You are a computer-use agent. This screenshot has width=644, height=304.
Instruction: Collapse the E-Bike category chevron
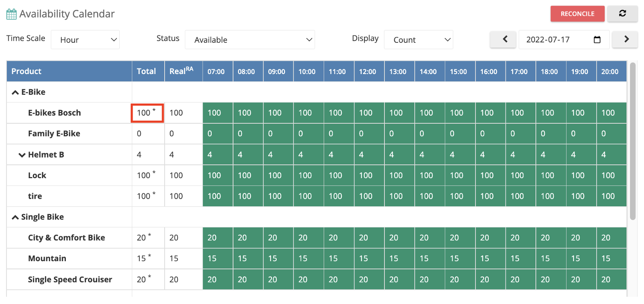15,92
